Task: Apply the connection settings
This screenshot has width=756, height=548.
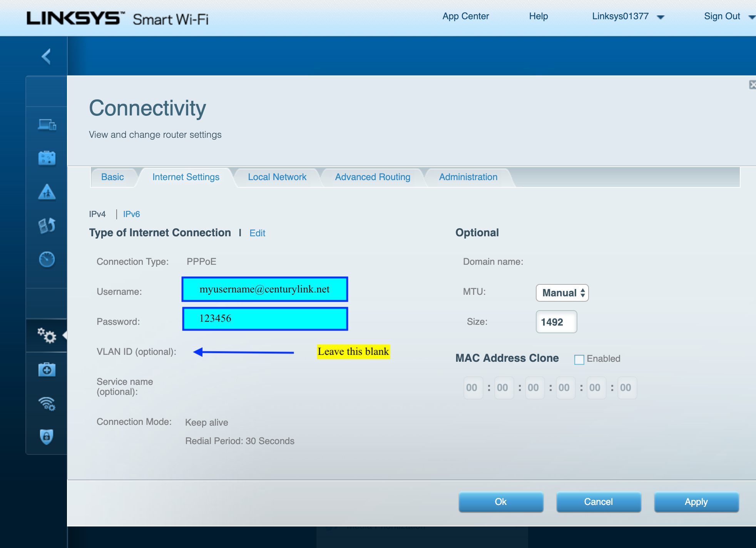Action: pyautogui.click(x=696, y=501)
